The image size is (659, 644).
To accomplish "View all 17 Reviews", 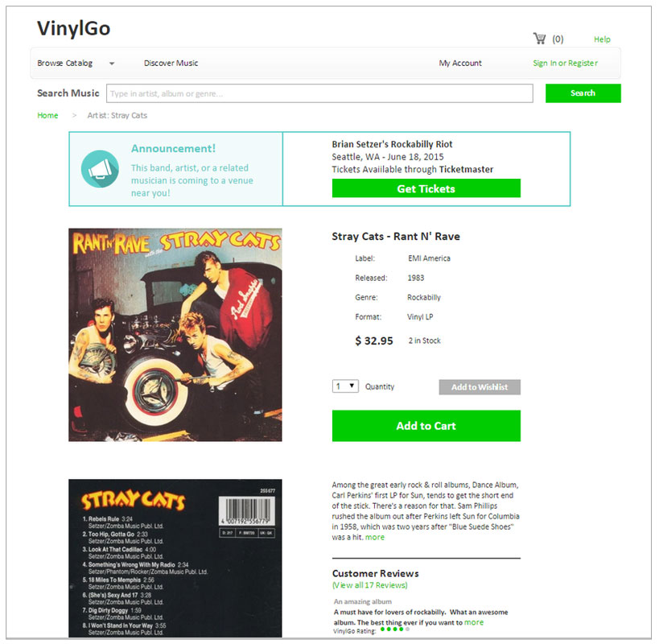I will (x=370, y=584).
